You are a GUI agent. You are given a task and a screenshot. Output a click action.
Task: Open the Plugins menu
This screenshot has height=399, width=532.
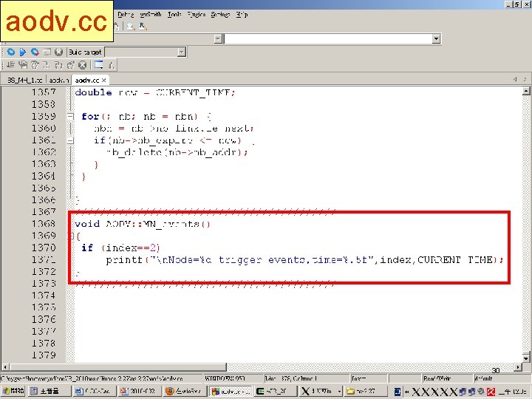[197, 14]
